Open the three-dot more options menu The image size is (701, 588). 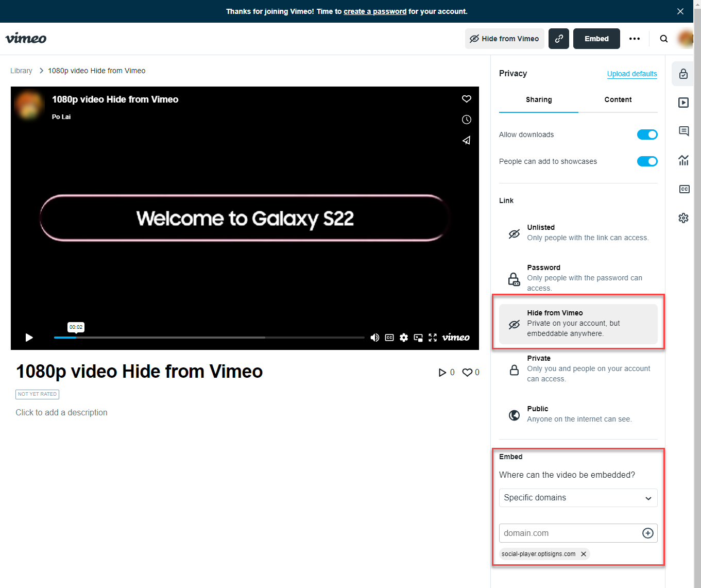tap(634, 39)
